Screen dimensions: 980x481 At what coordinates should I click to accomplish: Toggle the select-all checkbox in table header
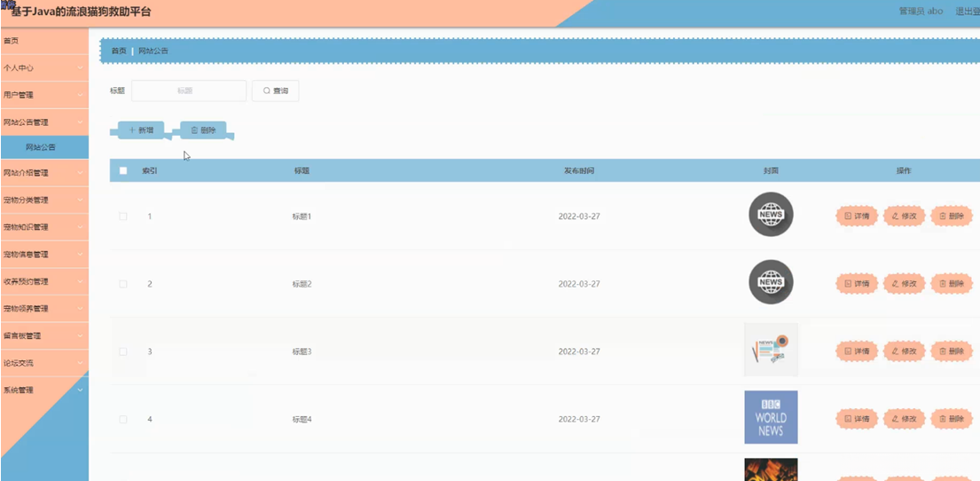[x=123, y=170]
